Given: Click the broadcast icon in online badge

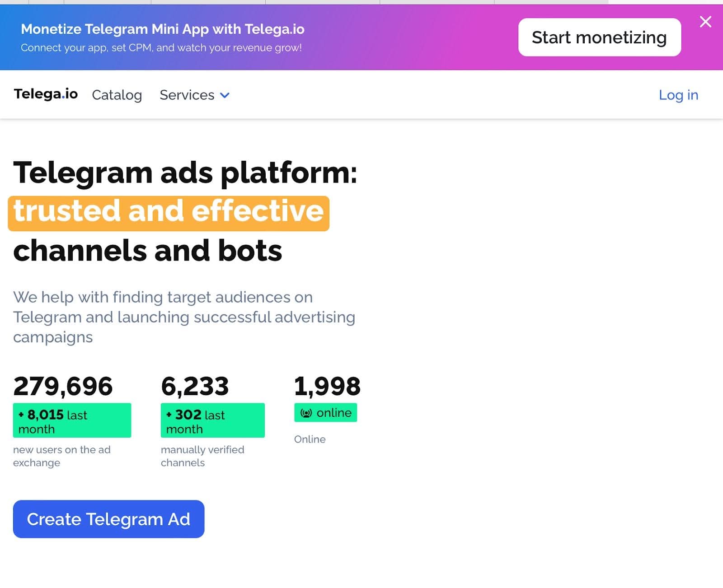Looking at the screenshot, I should [x=306, y=413].
